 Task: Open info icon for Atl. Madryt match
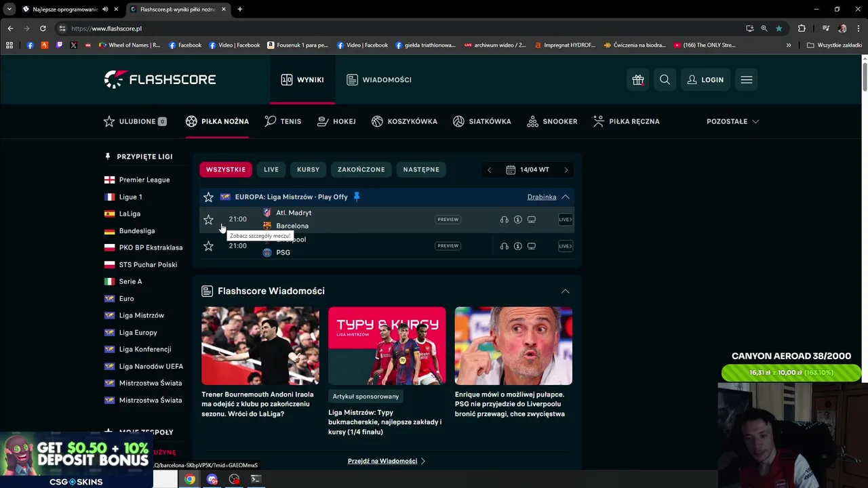click(517, 220)
